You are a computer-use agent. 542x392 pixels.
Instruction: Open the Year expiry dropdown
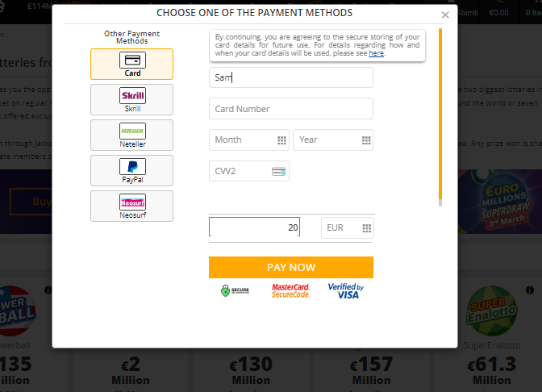(333, 140)
